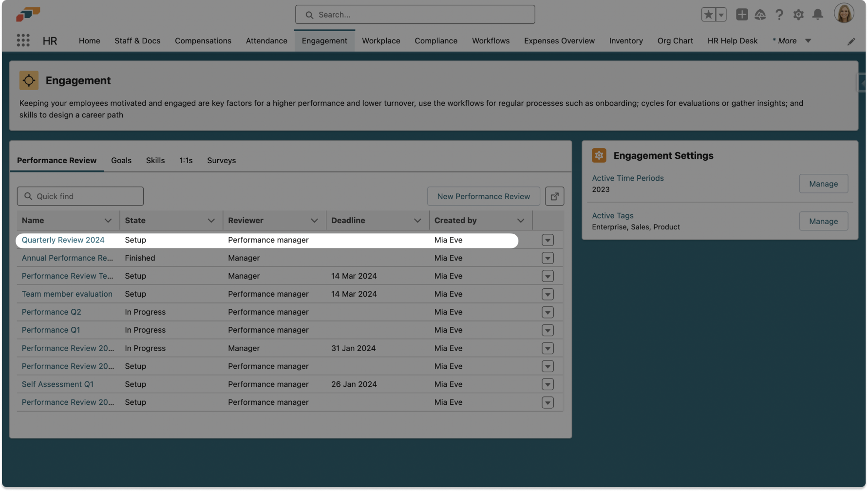Open the Engagement Settings gear icon
868x491 pixels.
coord(599,155)
